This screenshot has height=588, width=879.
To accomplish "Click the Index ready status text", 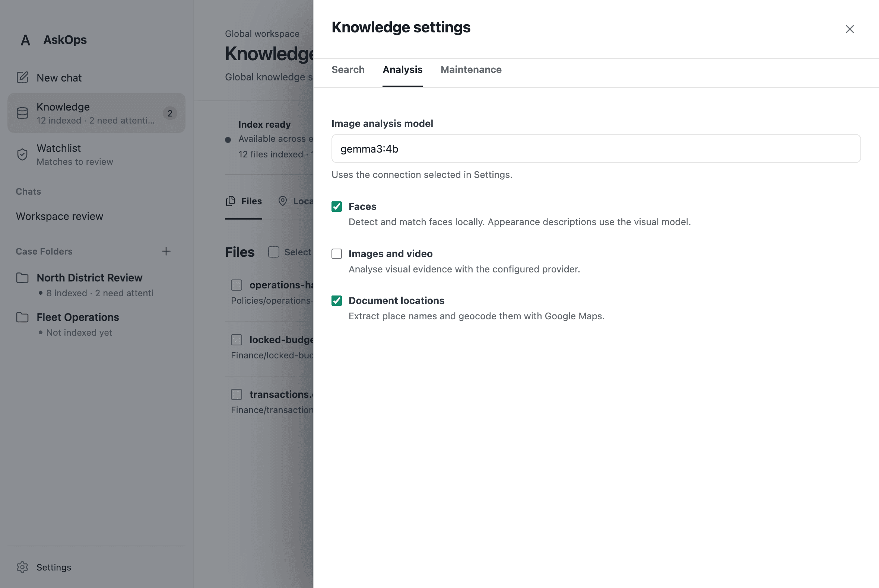I will tap(264, 125).
